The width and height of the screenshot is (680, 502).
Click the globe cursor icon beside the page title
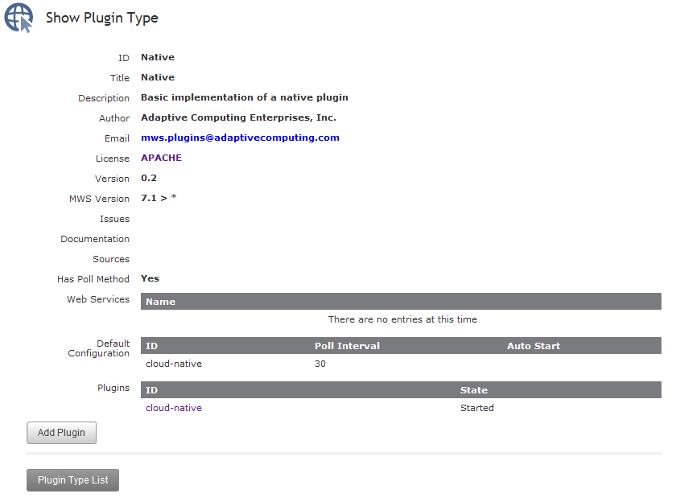(x=18, y=18)
